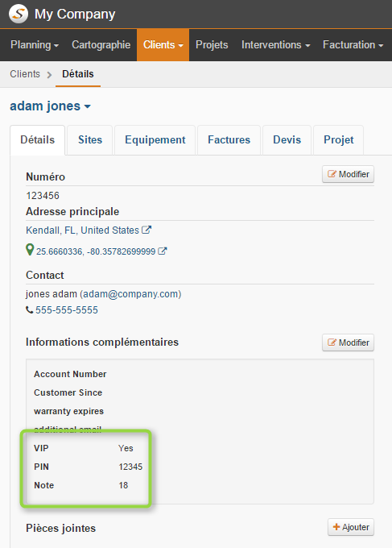Click the breadcrumb chevron after Clients
The image size is (392, 548).
(x=50, y=74)
